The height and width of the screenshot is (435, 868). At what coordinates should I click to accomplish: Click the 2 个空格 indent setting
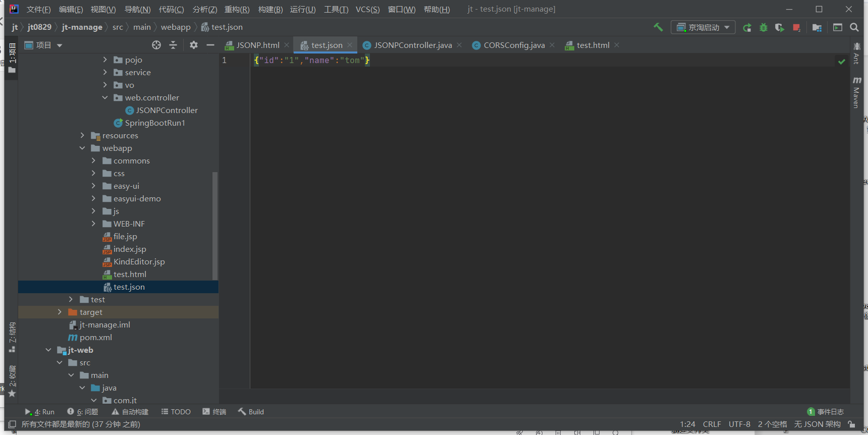pyautogui.click(x=772, y=424)
